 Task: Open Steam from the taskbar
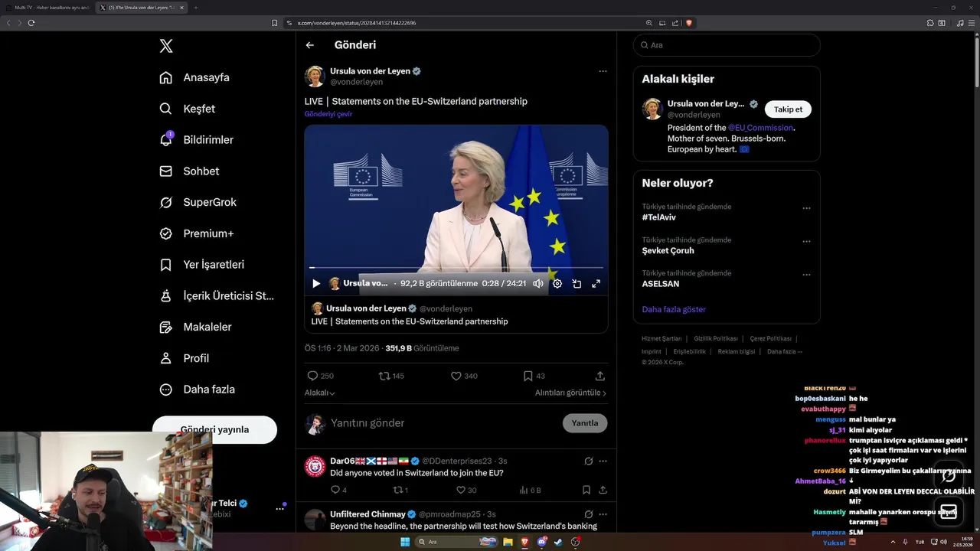pyautogui.click(x=558, y=542)
